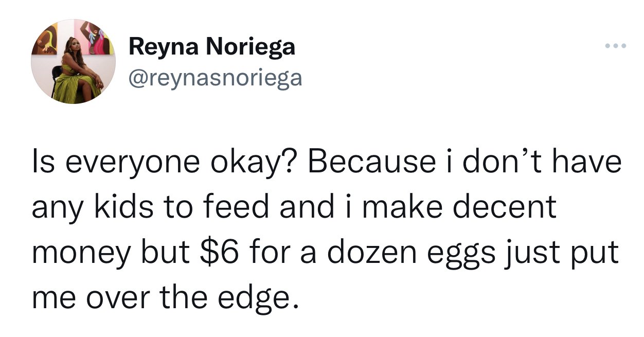The width and height of the screenshot is (644, 337).
Task: Open the @reynasnoriega handle link
Action: (x=216, y=78)
